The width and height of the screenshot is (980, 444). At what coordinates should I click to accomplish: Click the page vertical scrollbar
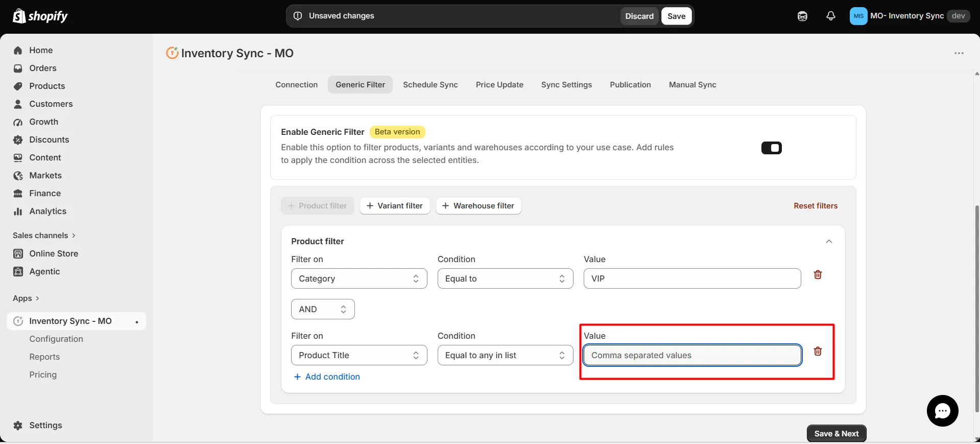tap(977, 309)
